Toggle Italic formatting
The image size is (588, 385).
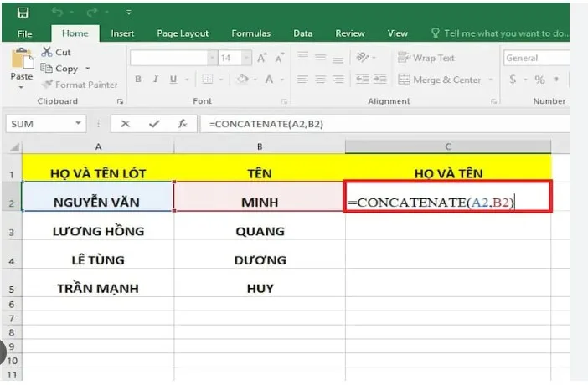tap(156, 80)
